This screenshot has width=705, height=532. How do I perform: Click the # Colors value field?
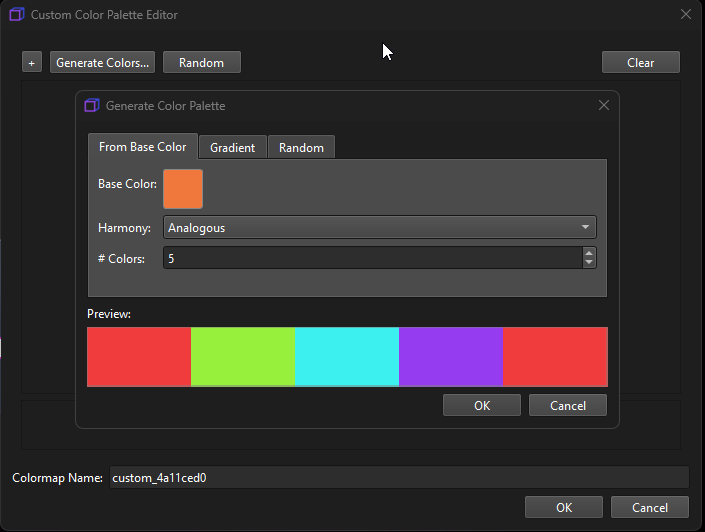373,258
